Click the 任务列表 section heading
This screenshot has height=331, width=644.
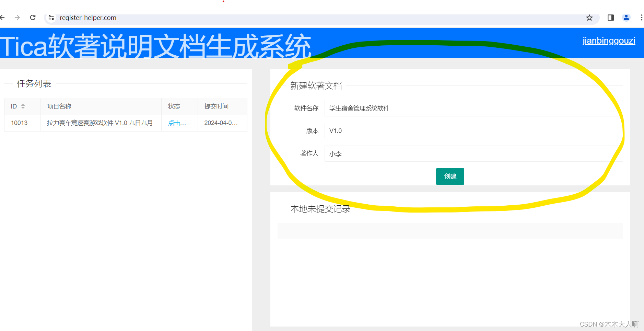point(34,83)
